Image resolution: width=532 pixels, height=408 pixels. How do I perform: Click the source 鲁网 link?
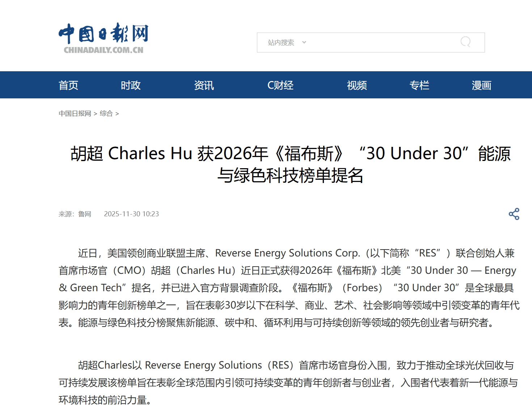pyautogui.click(x=84, y=214)
